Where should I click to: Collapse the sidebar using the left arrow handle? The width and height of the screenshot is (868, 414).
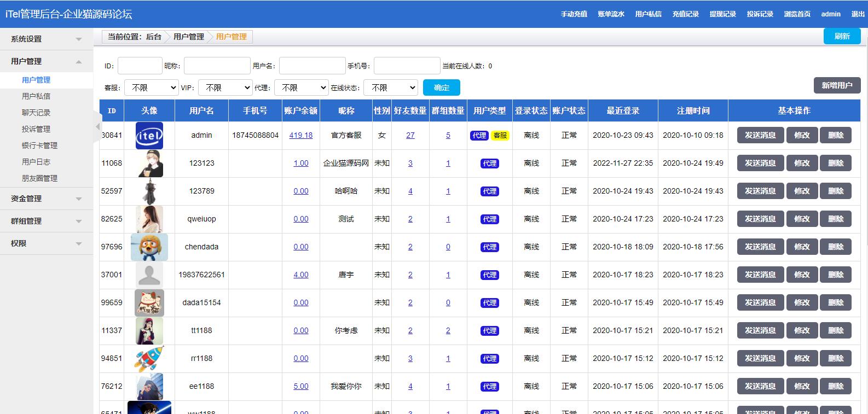click(98, 127)
